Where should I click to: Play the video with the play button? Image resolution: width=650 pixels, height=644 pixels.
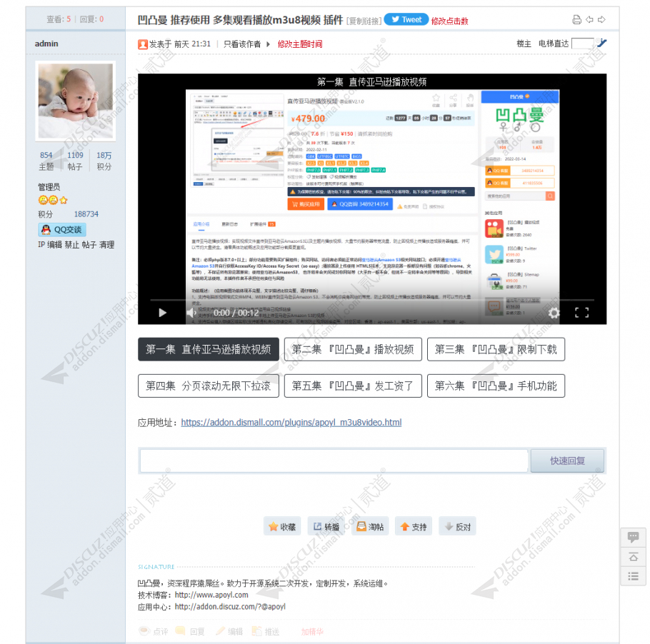[x=163, y=313]
